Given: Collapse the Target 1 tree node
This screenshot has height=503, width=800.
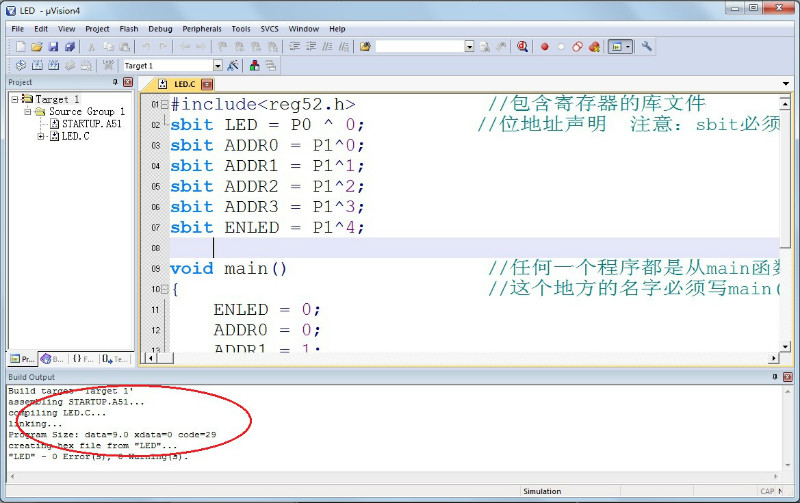Looking at the screenshot, I should click(x=15, y=100).
